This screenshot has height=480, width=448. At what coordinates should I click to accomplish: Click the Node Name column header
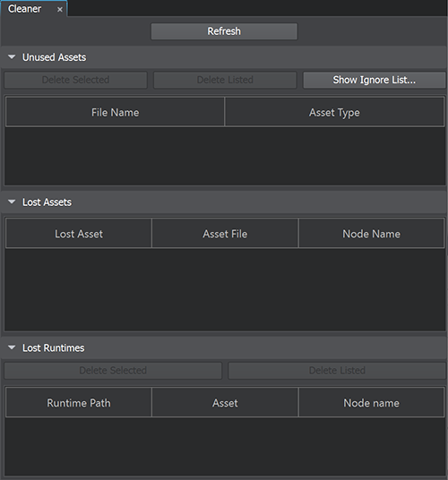[371, 234]
